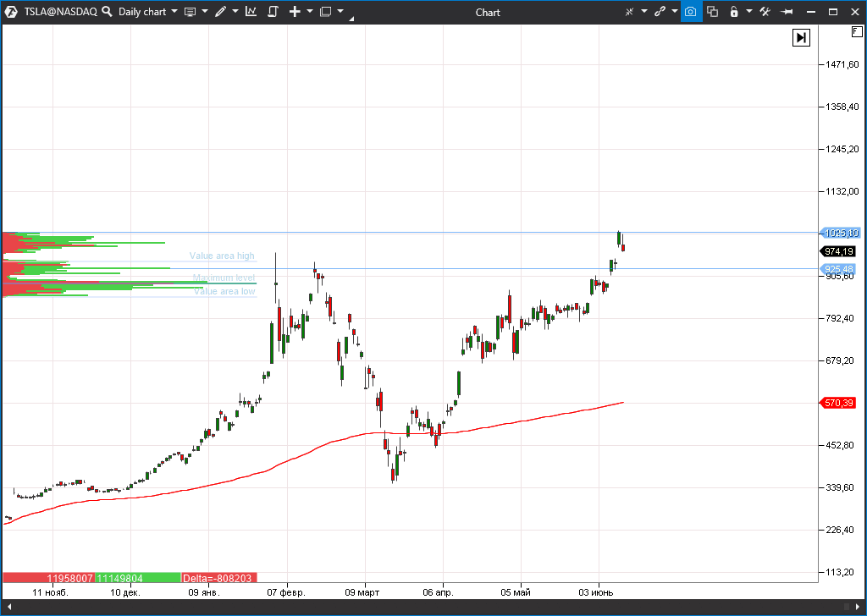Click the red 570,39 moving average label
The image size is (867, 616).
pos(839,403)
